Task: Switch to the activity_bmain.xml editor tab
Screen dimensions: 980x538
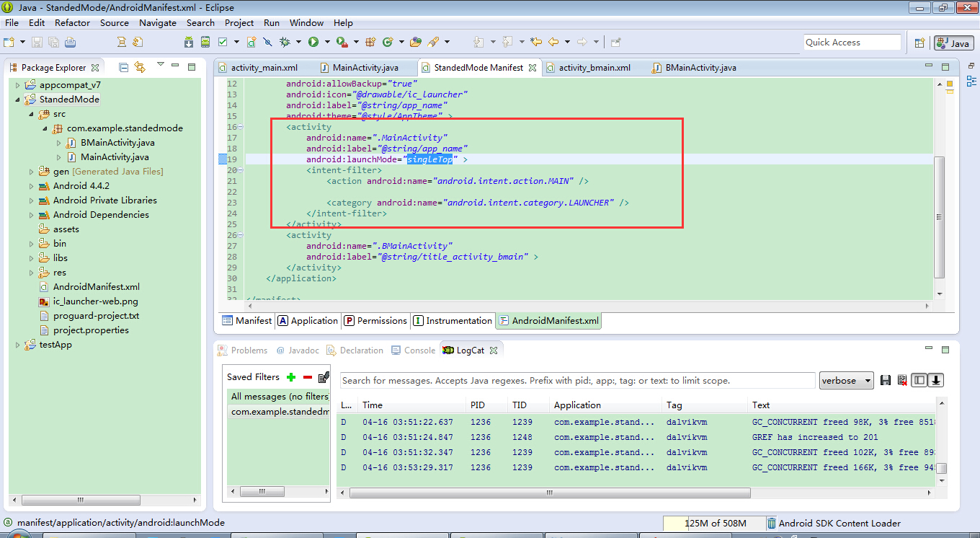Action: tap(594, 68)
